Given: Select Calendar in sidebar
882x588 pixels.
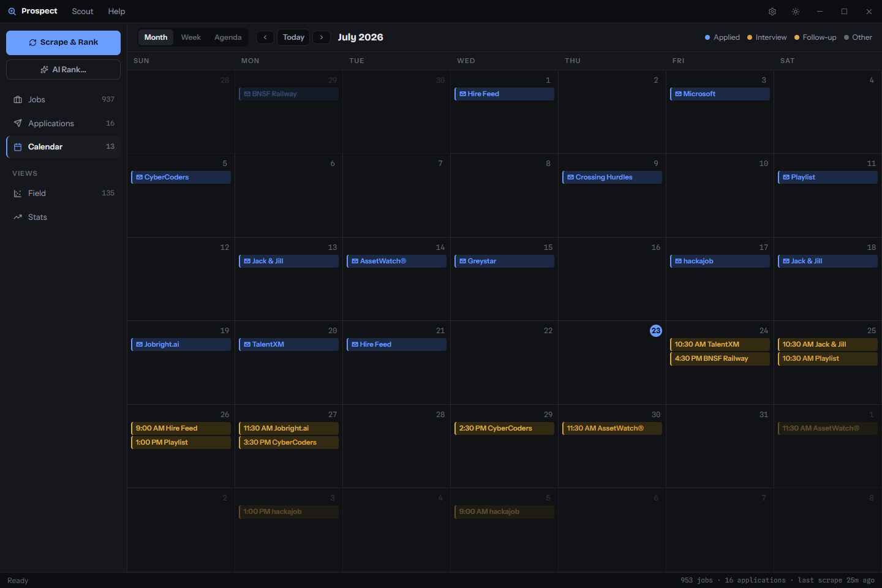Looking at the screenshot, I should 64,147.
